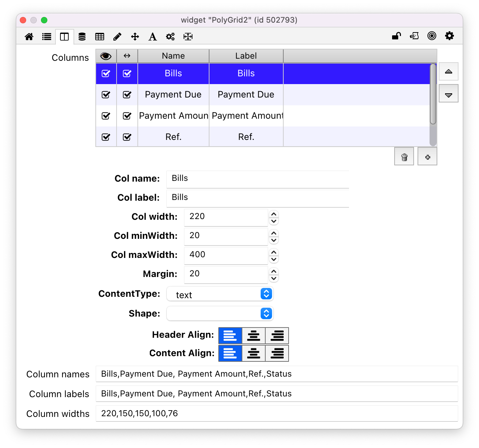Image resolution: width=479 pixels, height=448 pixels.
Task: Open the text font 'A' icon
Action: pyautogui.click(x=153, y=37)
